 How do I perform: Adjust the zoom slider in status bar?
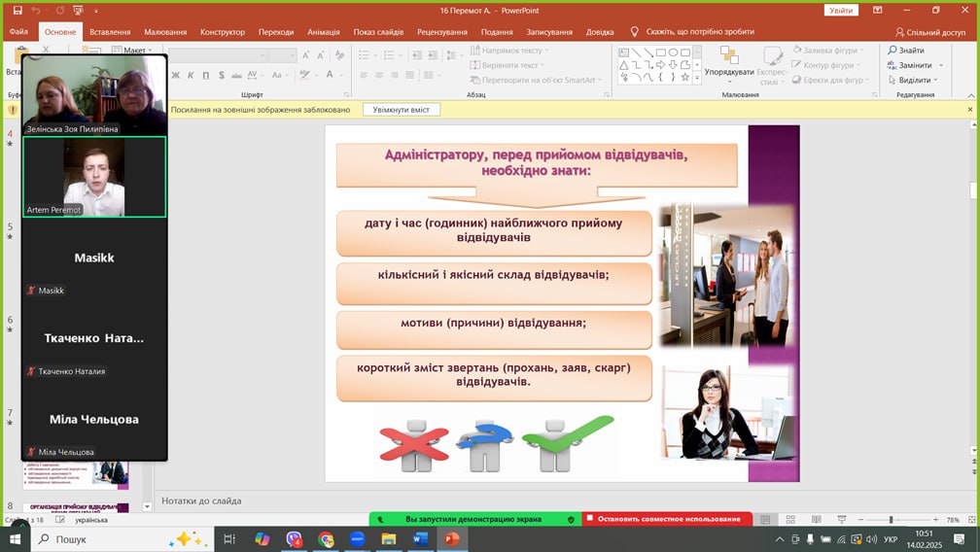pos(891,520)
